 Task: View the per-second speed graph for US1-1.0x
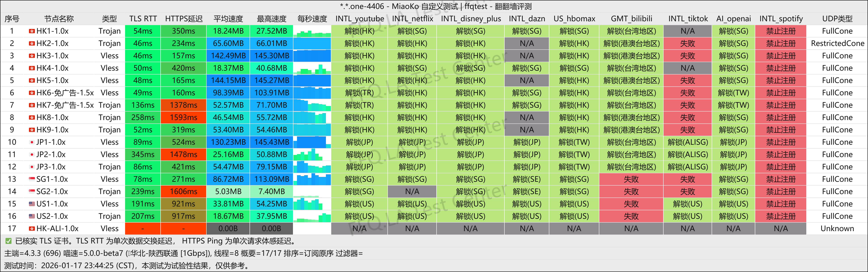[x=312, y=204]
